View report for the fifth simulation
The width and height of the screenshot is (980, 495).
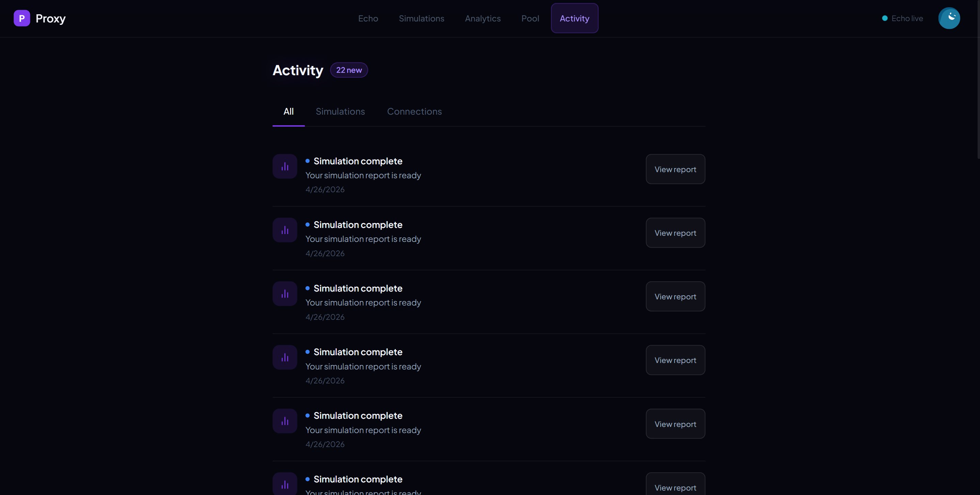pyautogui.click(x=675, y=424)
